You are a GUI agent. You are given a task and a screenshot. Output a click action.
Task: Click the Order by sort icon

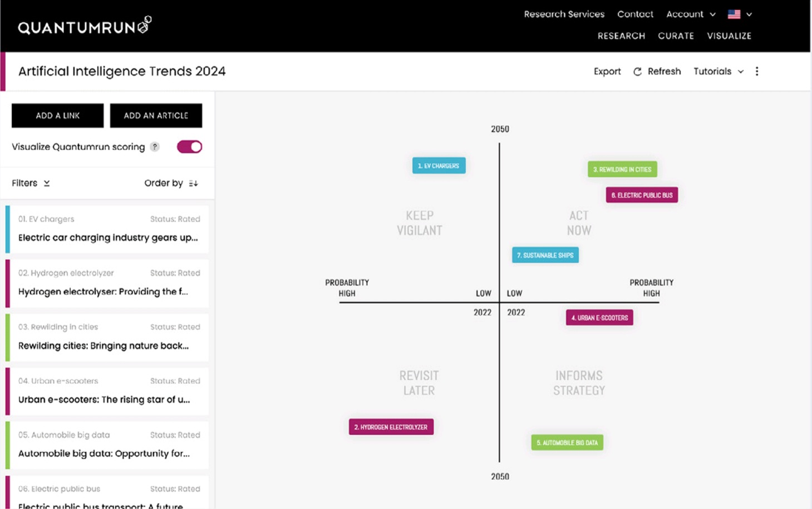tap(193, 184)
